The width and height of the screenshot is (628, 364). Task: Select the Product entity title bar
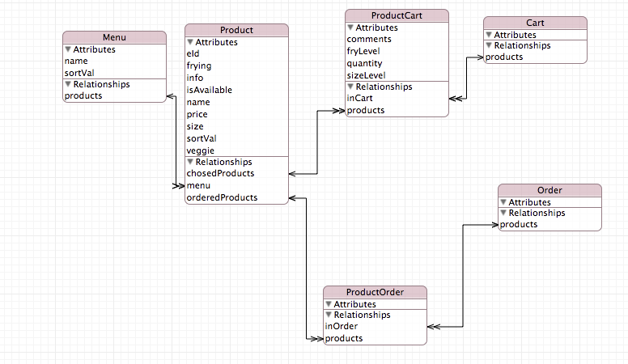point(236,30)
